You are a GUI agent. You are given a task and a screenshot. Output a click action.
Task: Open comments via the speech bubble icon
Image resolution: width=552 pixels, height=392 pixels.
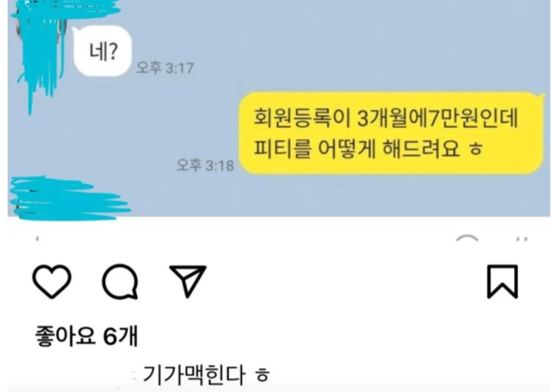tap(120, 281)
